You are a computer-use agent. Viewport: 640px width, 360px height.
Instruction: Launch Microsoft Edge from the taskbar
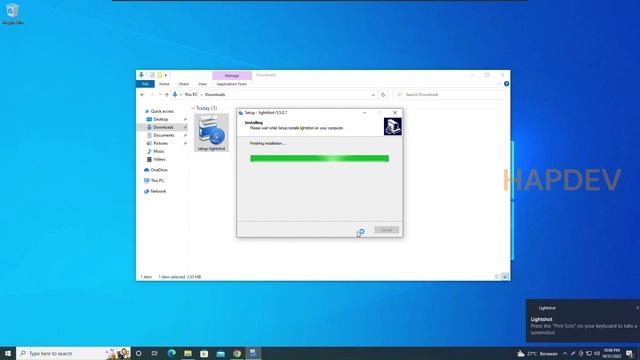coord(171,353)
